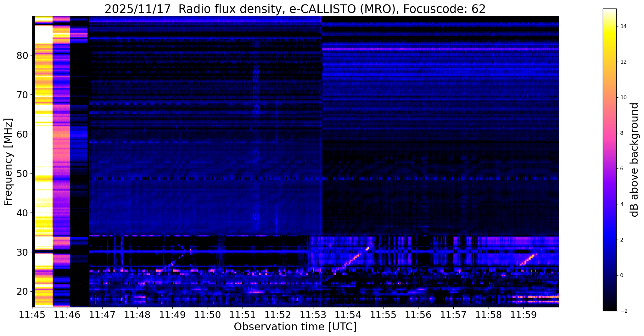This screenshot has width=644, height=336.
Task: Click the colorbar tick label 14
Action: [623, 26]
